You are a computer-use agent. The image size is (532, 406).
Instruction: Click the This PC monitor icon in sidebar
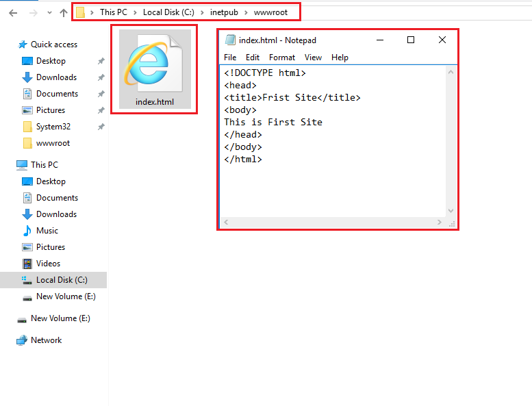tap(22, 165)
